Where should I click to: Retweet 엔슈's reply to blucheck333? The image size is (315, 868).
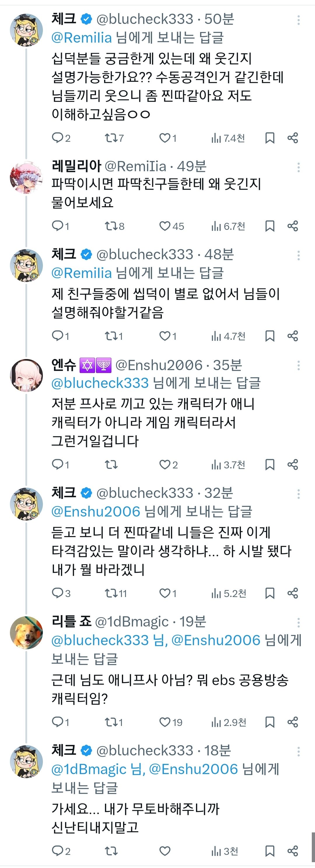(111, 465)
